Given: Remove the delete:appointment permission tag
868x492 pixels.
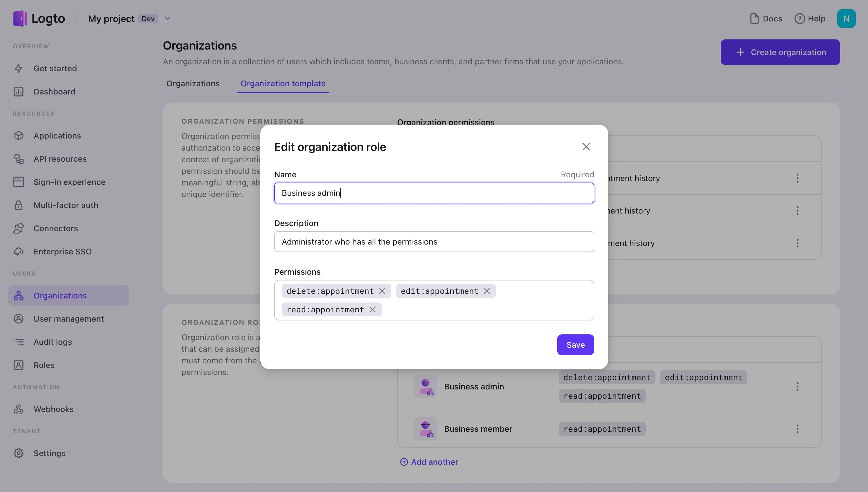Looking at the screenshot, I should 382,291.
